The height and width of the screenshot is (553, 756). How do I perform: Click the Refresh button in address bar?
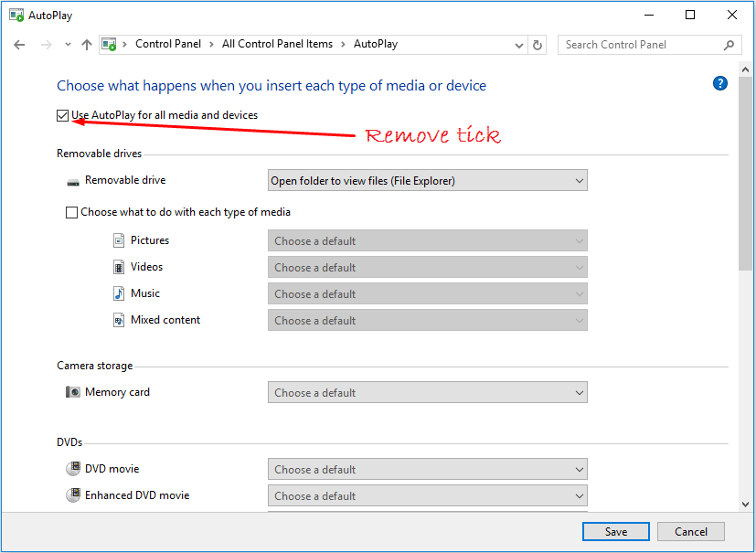pos(538,45)
